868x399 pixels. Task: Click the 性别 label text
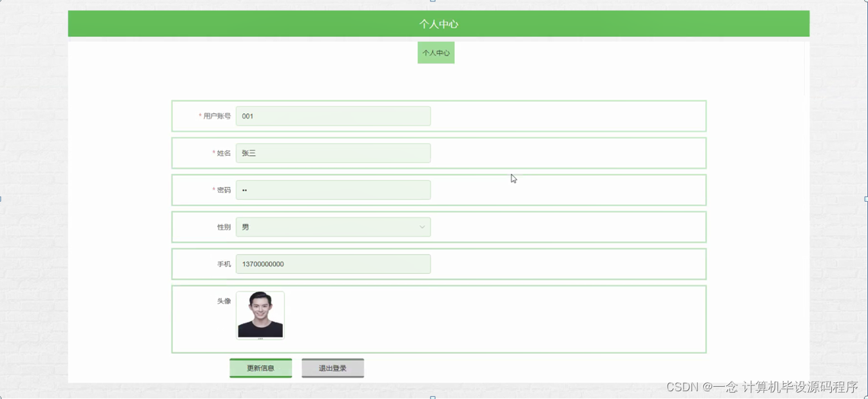[224, 227]
